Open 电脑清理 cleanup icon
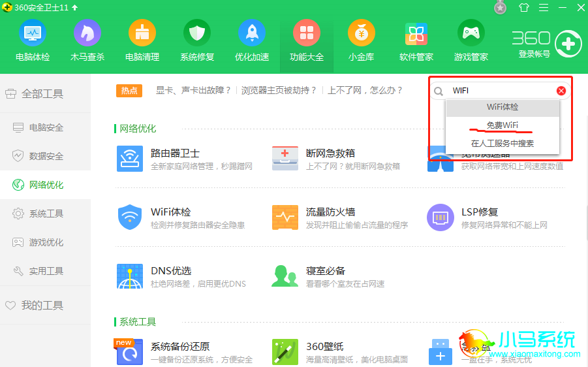The width and height of the screenshot is (588, 367). pos(142,33)
